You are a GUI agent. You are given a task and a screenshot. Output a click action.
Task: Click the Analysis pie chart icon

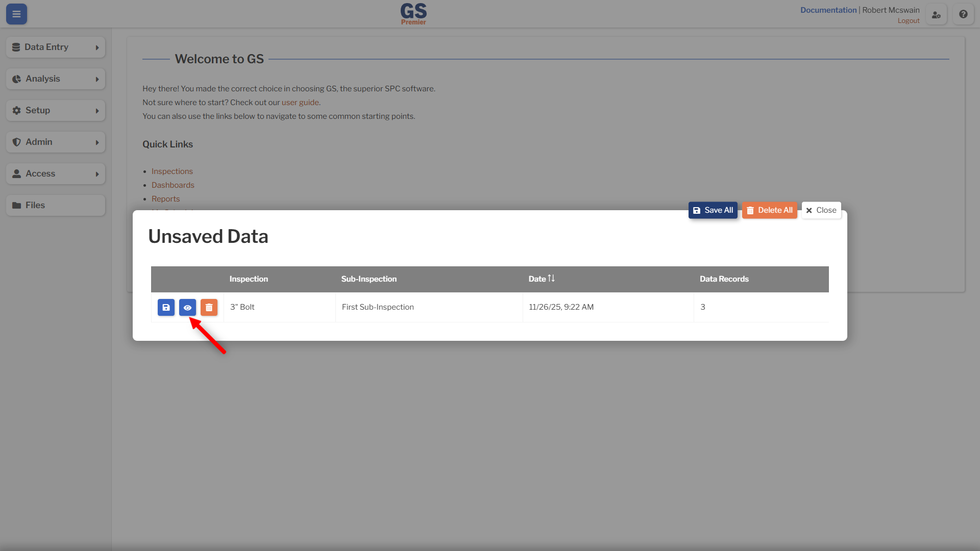(x=16, y=79)
